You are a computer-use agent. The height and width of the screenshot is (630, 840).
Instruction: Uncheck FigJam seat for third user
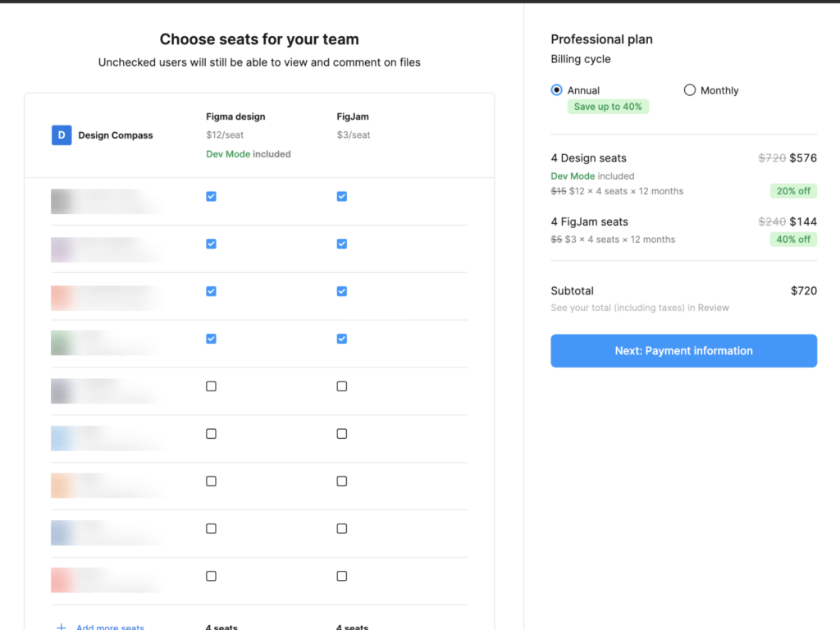click(342, 291)
